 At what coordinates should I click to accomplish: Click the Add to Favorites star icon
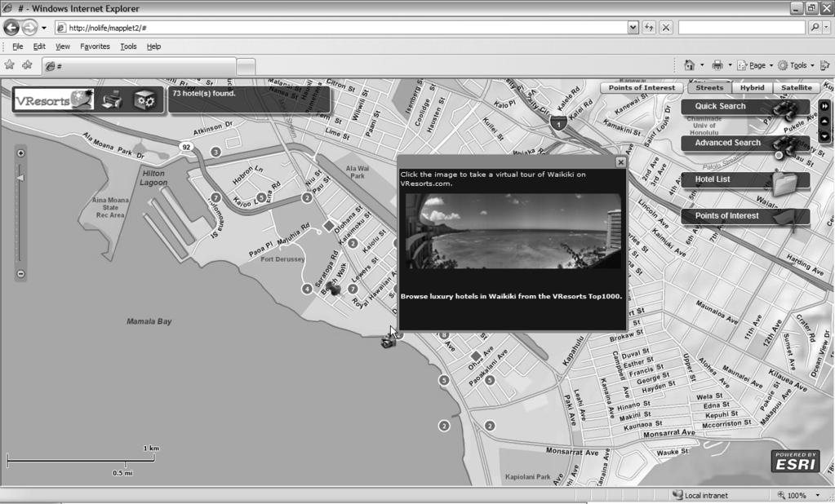[27, 65]
